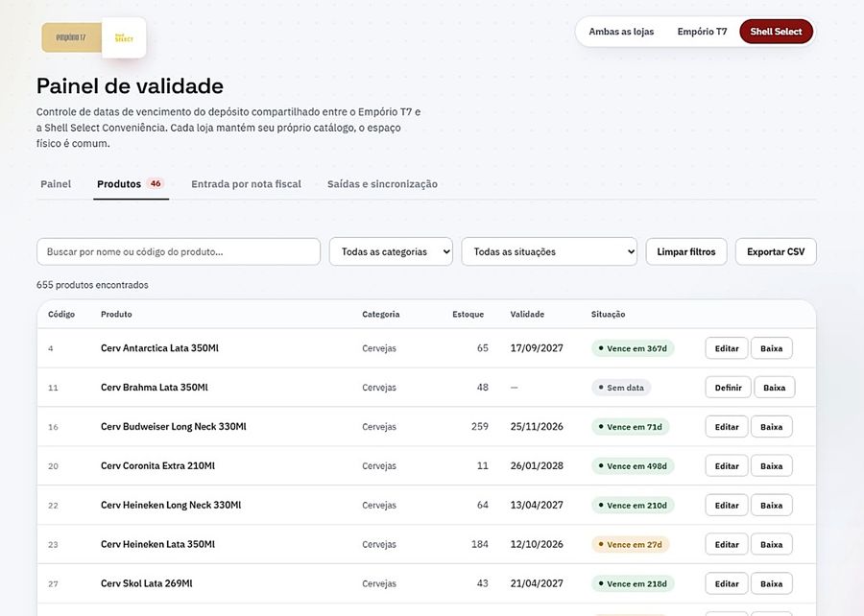Select product 'Cerv Heineken Long Neck 330Ml'
The width and height of the screenshot is (864, 616).
tap(171, 505)
